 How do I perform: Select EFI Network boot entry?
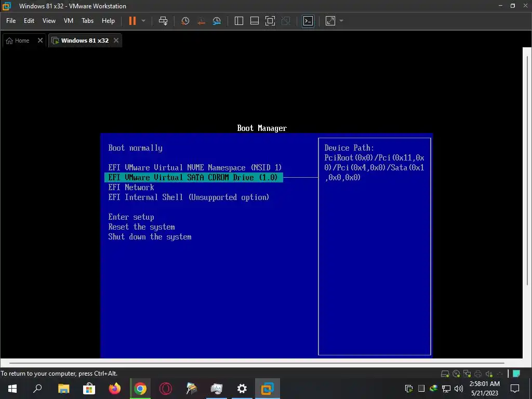click(131, 187)
